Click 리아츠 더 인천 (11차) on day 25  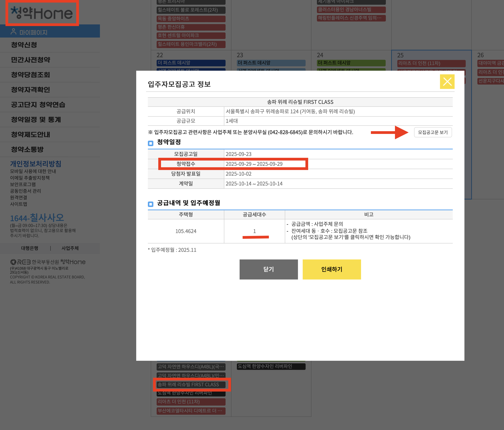tap(431, 63)
